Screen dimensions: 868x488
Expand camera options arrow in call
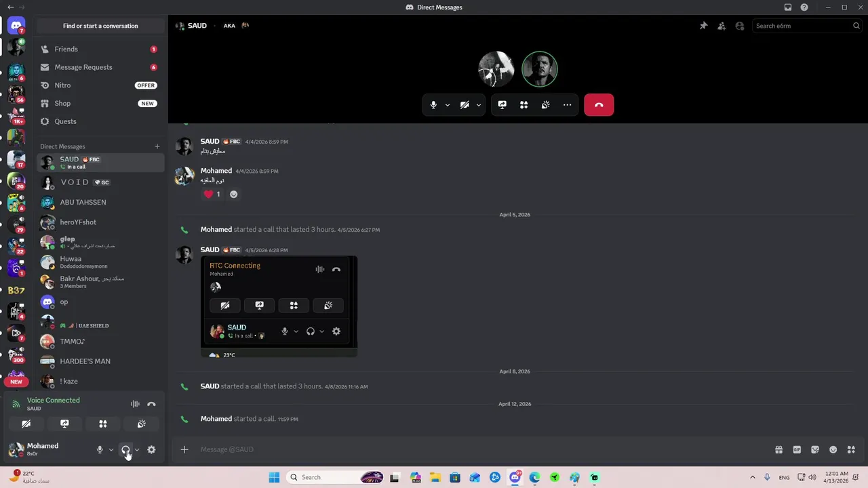click(478, 105)
